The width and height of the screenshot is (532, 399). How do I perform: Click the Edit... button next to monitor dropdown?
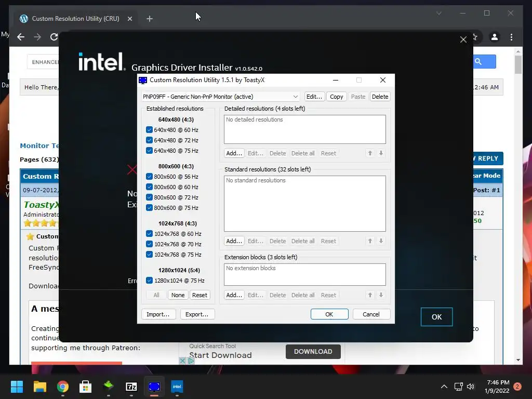(314, 97)
